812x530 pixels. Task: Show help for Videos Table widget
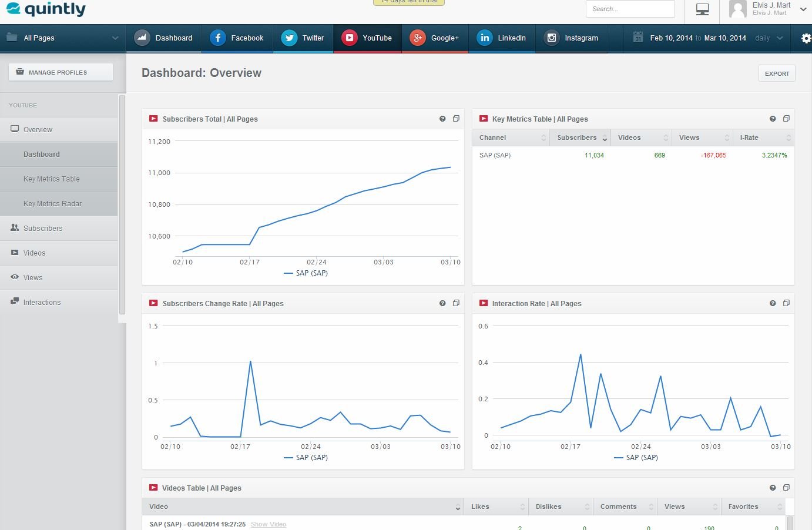[x=773, y=488]
